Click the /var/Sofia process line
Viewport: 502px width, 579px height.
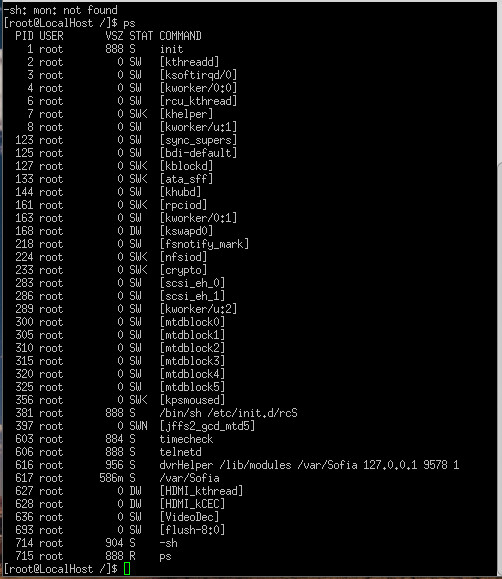coord(117,478)
